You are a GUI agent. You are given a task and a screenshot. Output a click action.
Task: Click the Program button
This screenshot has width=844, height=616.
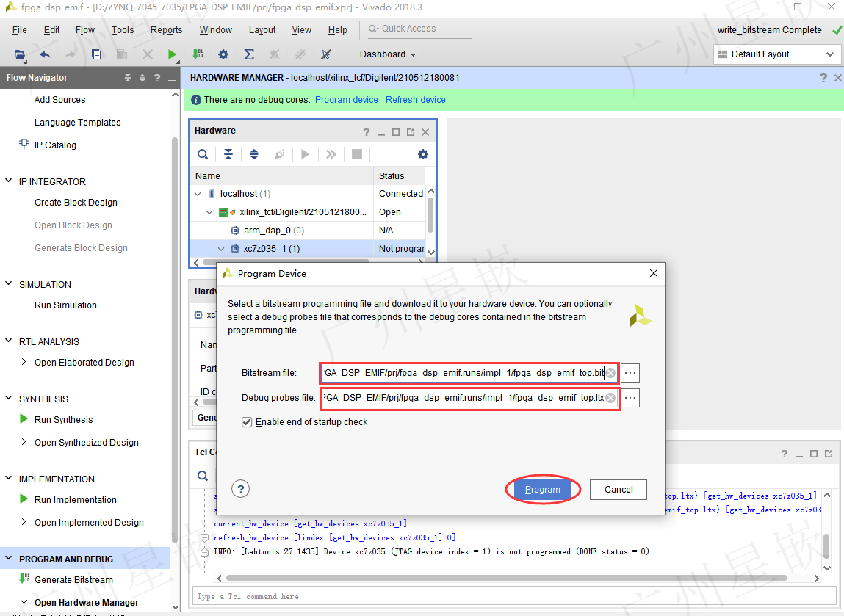pyautogui.click(x=543, y=490)
